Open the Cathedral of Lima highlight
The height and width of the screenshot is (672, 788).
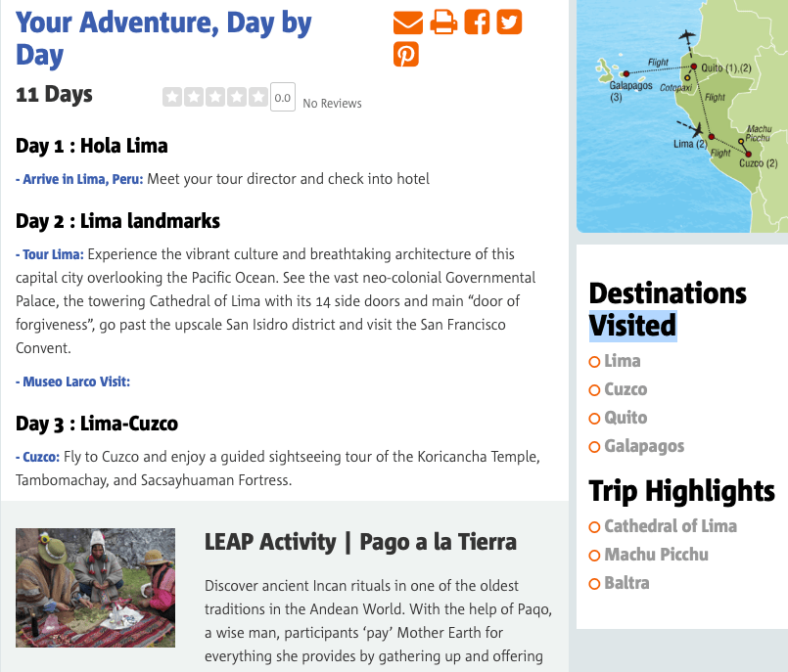point(671,526)
